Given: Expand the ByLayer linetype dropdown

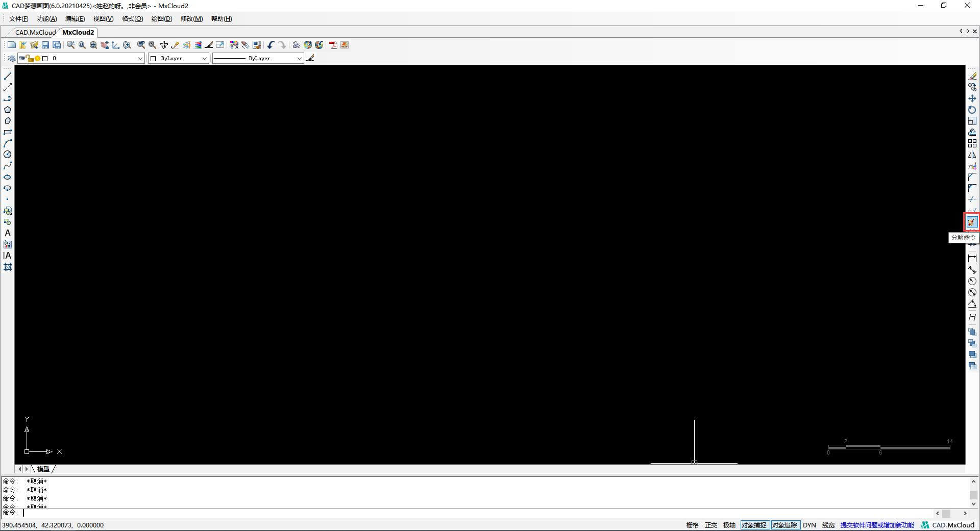Looking at the screenshot, I should click(299, 58).
